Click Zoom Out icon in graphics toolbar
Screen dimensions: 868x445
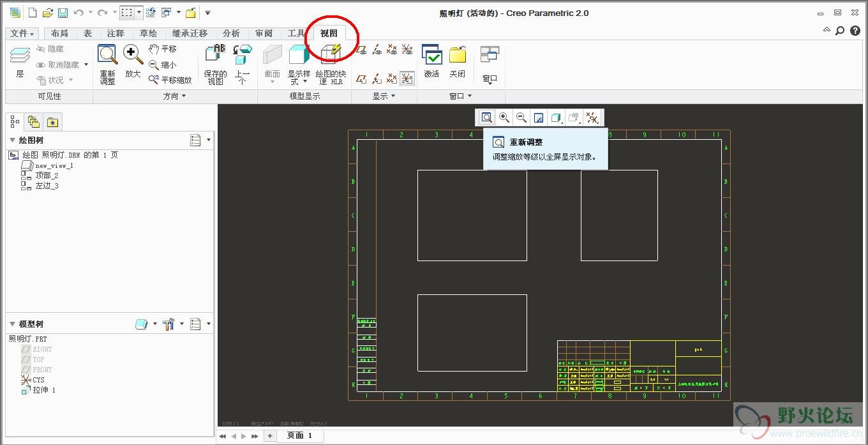(521, 117)
